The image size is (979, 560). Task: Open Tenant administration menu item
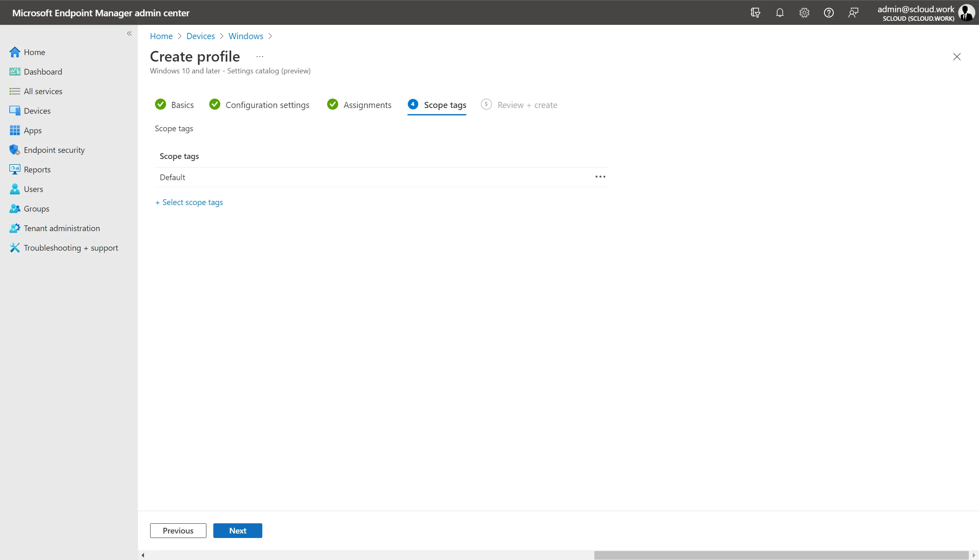62,228
